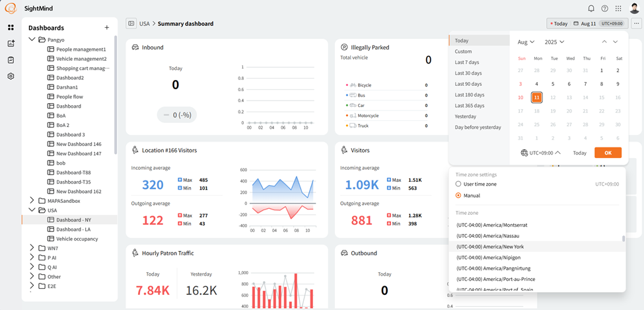Select the User time zone radio button
644x310 pixels.
tap(458, 184)
